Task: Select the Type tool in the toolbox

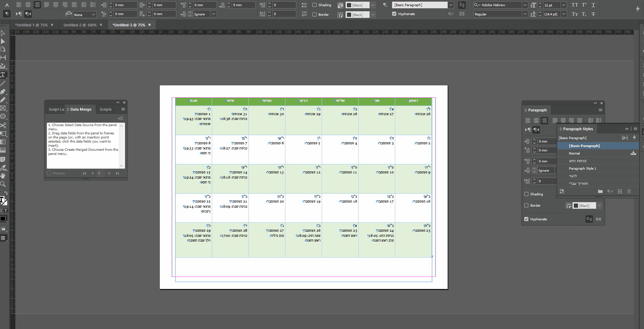Action: pyautogui.click(x=3, y=75)
